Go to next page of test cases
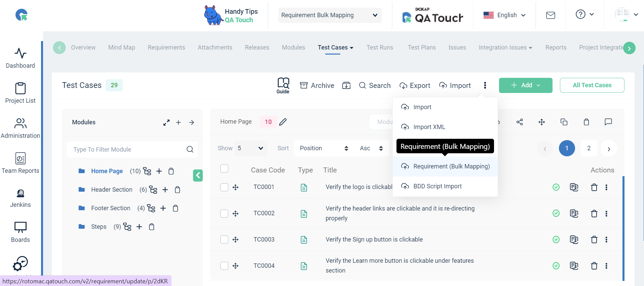The width and height of the screenshot is (644, 286). tap(609, 148)
